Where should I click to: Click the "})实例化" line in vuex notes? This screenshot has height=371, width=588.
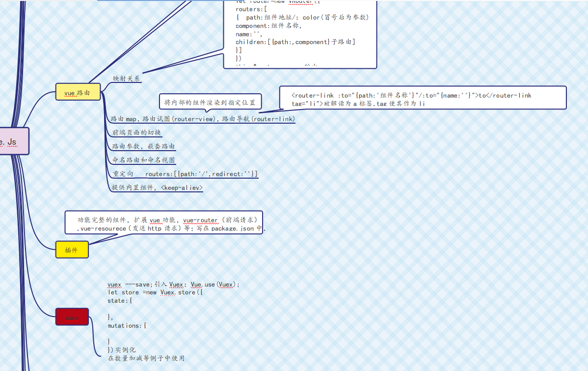click(x=122, y=349)
